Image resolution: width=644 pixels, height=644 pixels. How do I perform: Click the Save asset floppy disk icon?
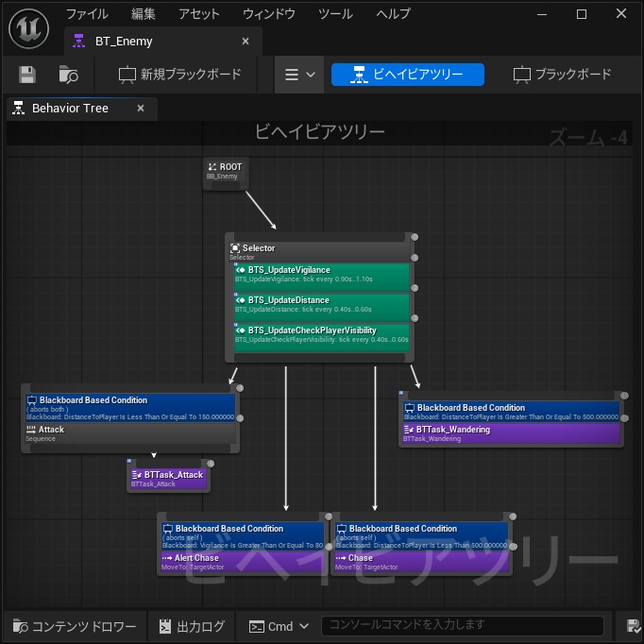coord(27,75)
